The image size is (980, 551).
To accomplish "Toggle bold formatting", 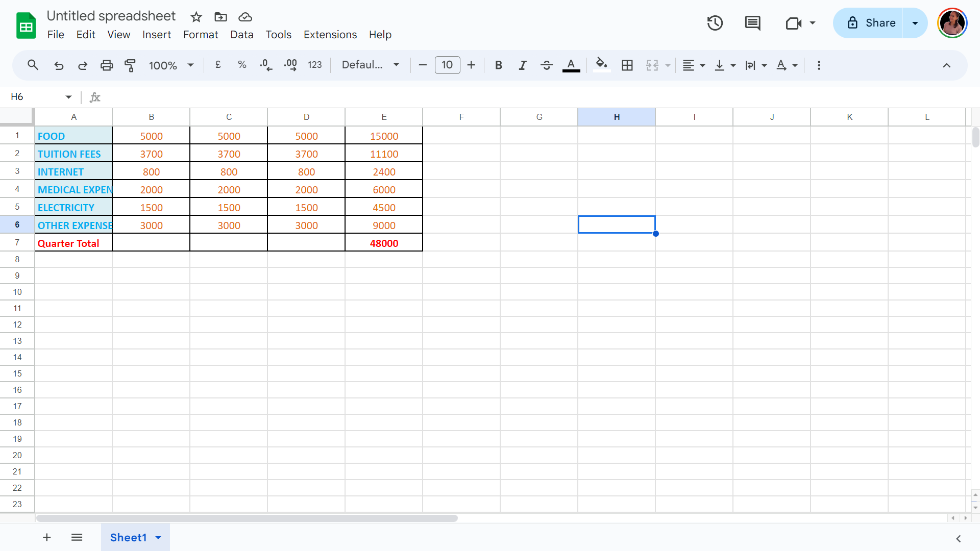I will (499, 65).
